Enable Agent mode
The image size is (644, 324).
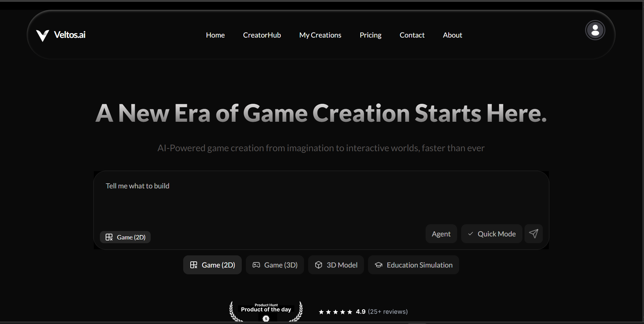click(441, 234)
